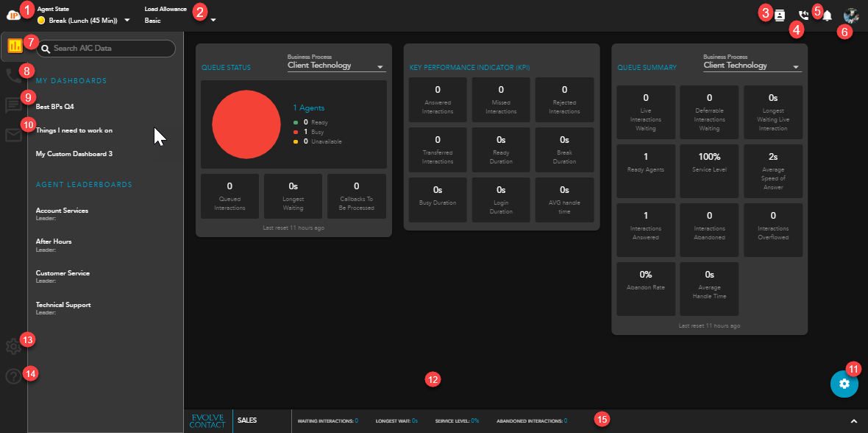Click the blue dashboard settings gear button
The width and height of the screenshot is (868, 433).
coord(844,384)
